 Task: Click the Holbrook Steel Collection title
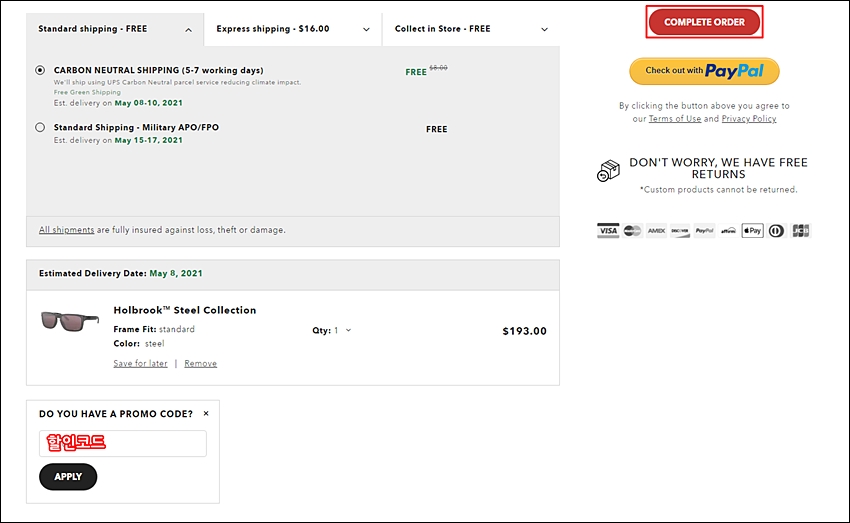pos(184,310)
